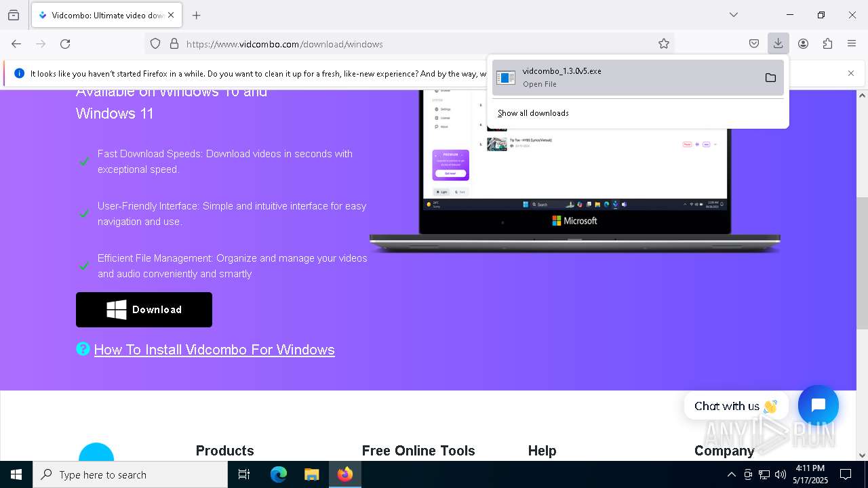Screen dimensions: 868x488
Task: Select the Help footer heading
Action: click(x=542, y=451)
